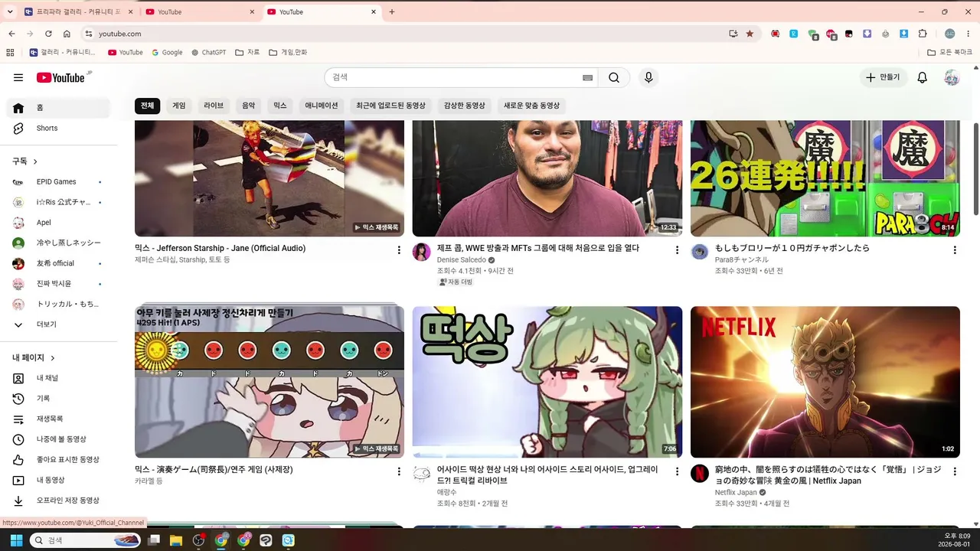Go to YouTube home via logo
The image size is (980, 551).
60,77
